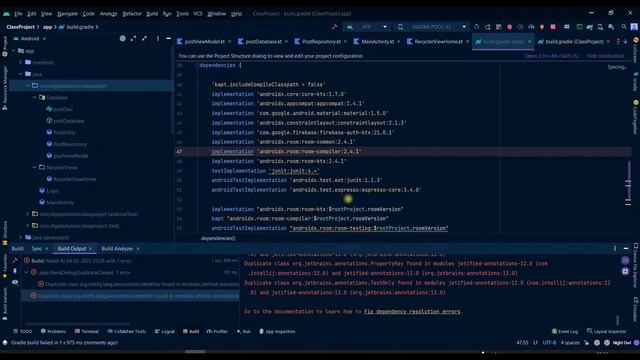Open the Android project view dropdown
Screen dimensions: 640x360
(30, 38)
